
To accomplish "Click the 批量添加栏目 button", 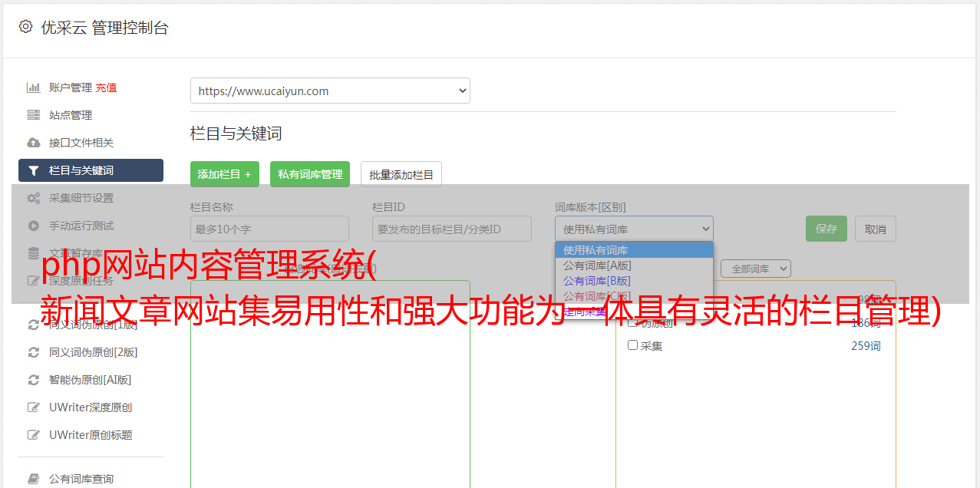I will click(x=401, y=174).
